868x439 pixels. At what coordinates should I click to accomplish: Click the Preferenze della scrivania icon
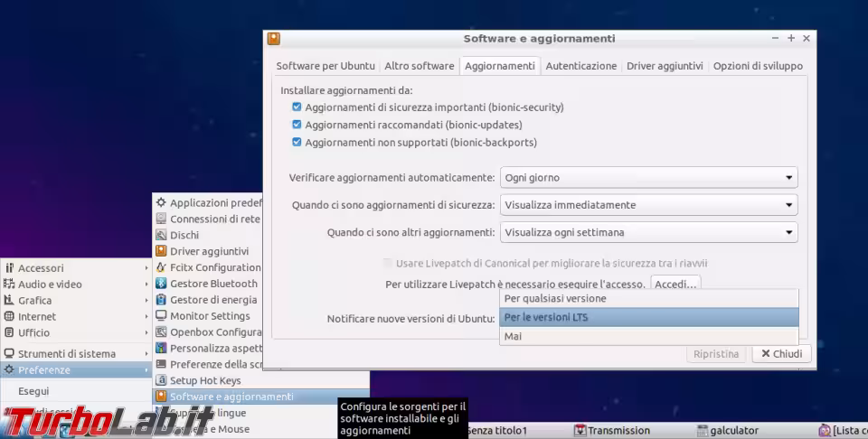[x=161, y=364]
